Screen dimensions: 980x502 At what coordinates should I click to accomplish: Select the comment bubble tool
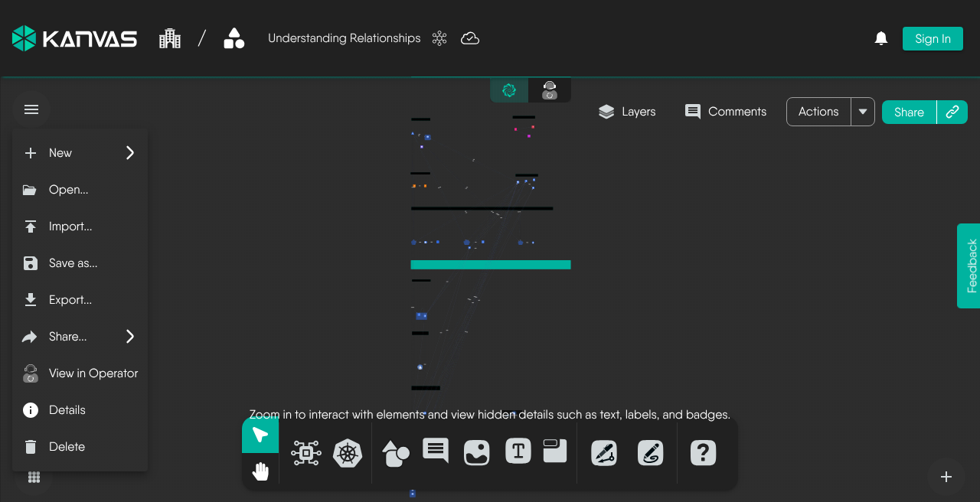click(x=436, y=451)
